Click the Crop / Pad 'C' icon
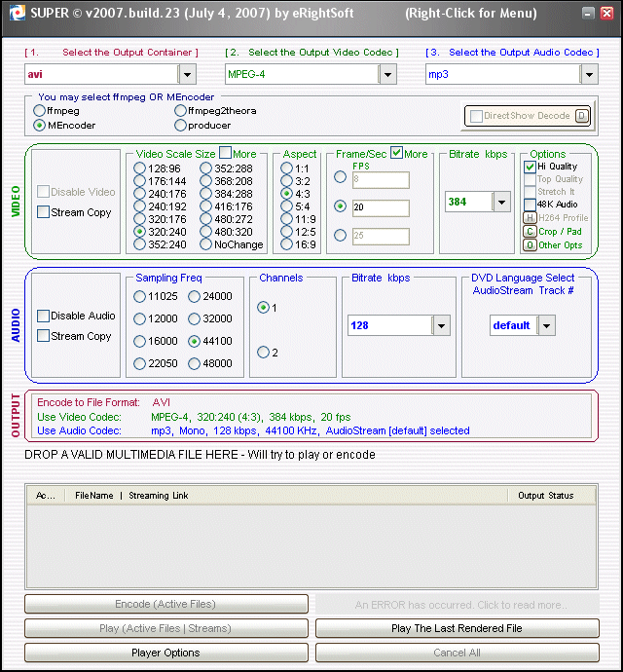Screen dimensions: 623x672 coord(530,231)
